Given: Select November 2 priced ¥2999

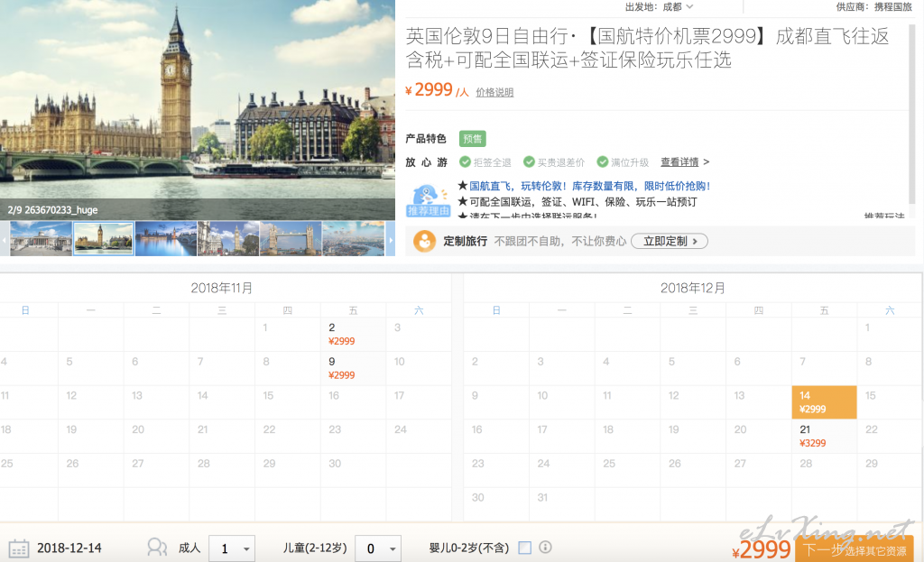Looking at the screenshot, I should point(353,335).
